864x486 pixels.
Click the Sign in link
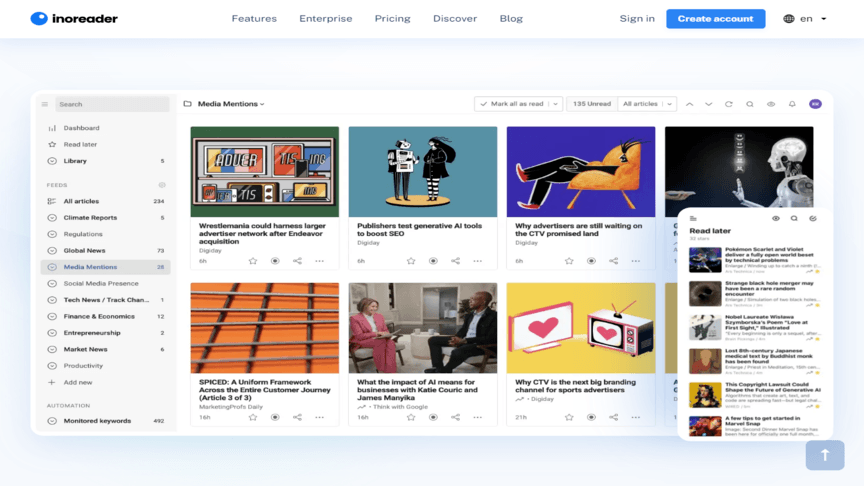coord(637,18)
